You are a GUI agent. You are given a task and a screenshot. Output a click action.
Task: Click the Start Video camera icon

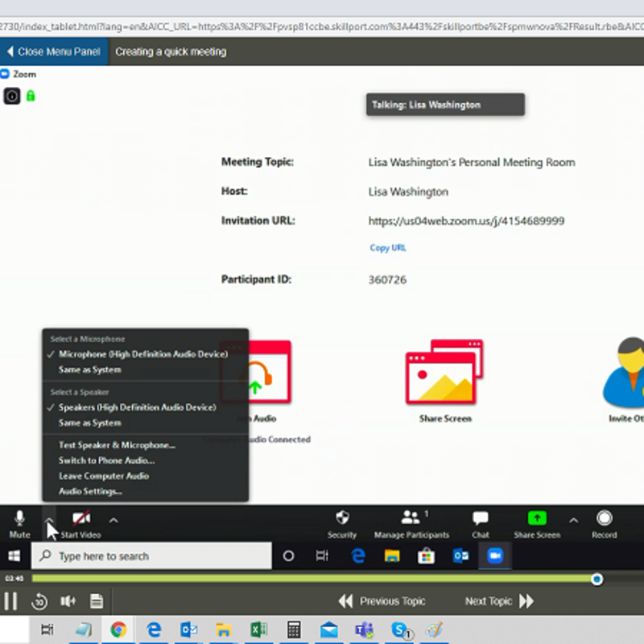point(81,518)
